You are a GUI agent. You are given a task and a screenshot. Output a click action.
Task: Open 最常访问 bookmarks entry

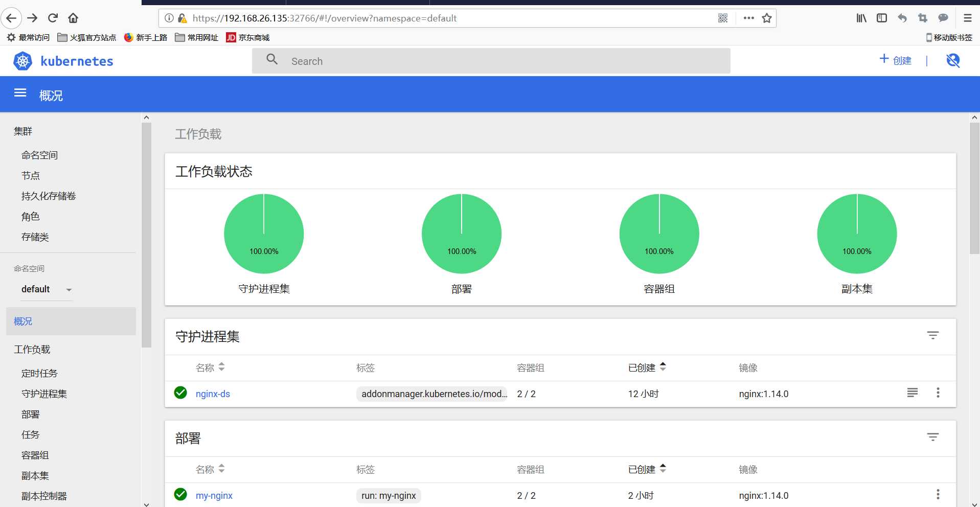[28, 37]
